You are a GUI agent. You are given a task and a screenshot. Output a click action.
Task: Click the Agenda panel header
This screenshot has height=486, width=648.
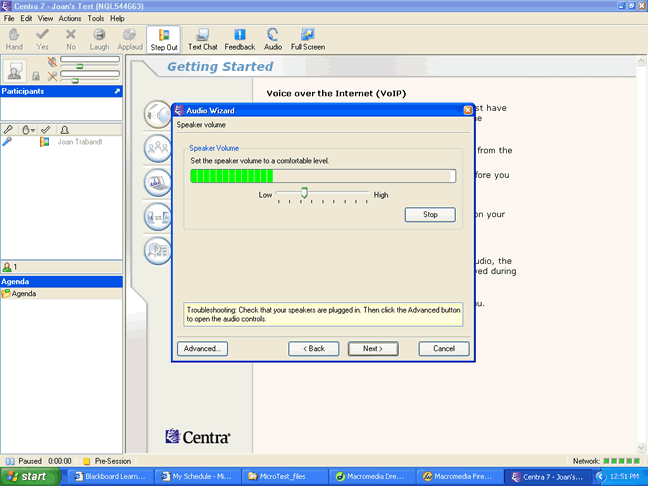(x=61, y=281)
